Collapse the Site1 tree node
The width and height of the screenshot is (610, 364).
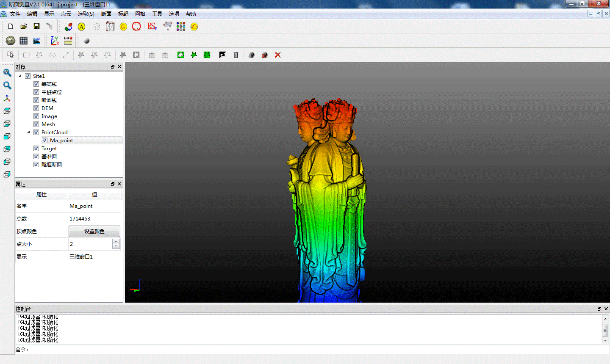coord(20,76)
